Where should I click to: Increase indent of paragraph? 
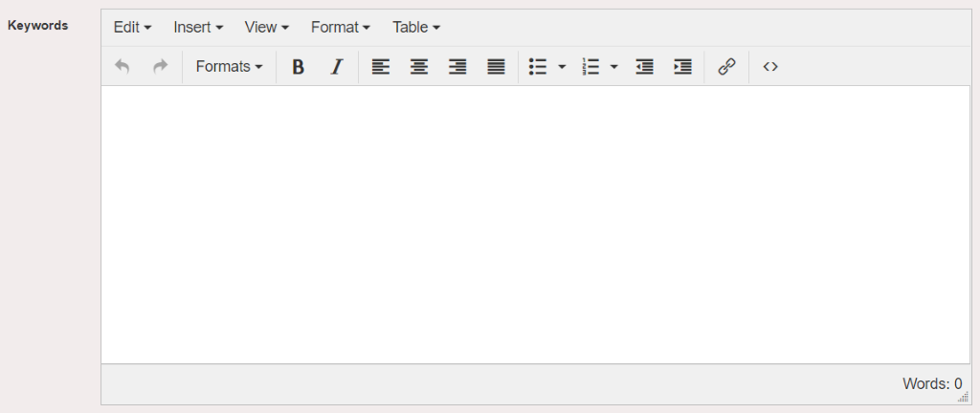click(682, 67)
